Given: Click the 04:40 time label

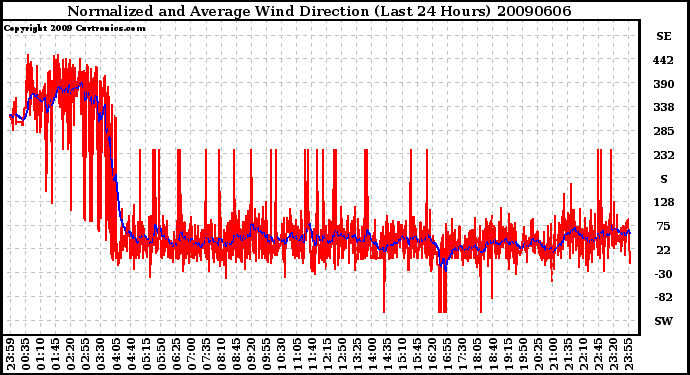Looking at the screenshot, I should click(131, 354).
